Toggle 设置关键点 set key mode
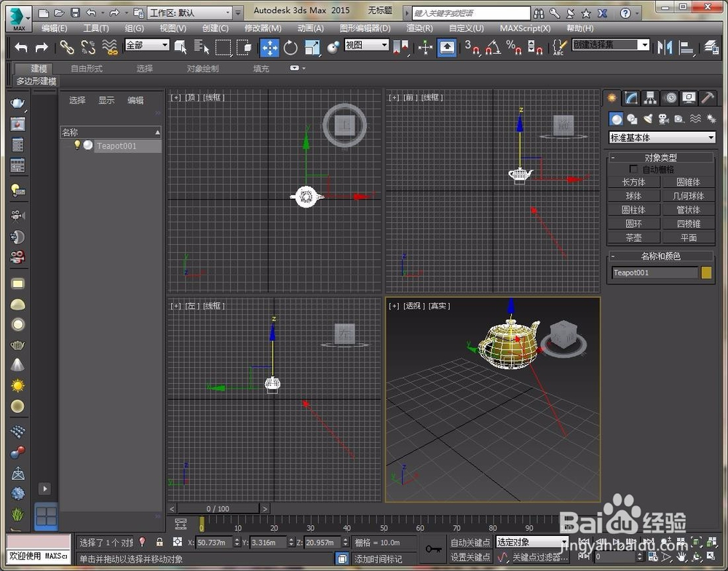Screen dimensions: 728x571 [470, 556]
